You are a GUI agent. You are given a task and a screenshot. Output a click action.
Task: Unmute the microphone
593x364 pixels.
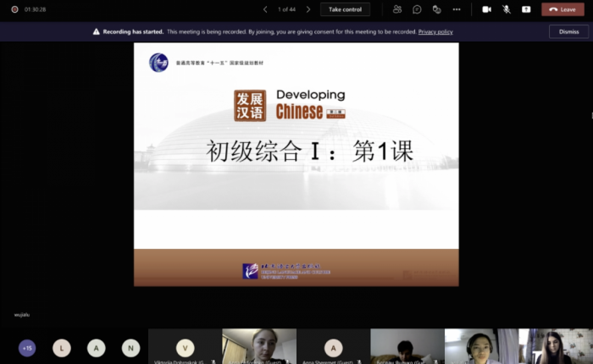(x=507, y=9)
